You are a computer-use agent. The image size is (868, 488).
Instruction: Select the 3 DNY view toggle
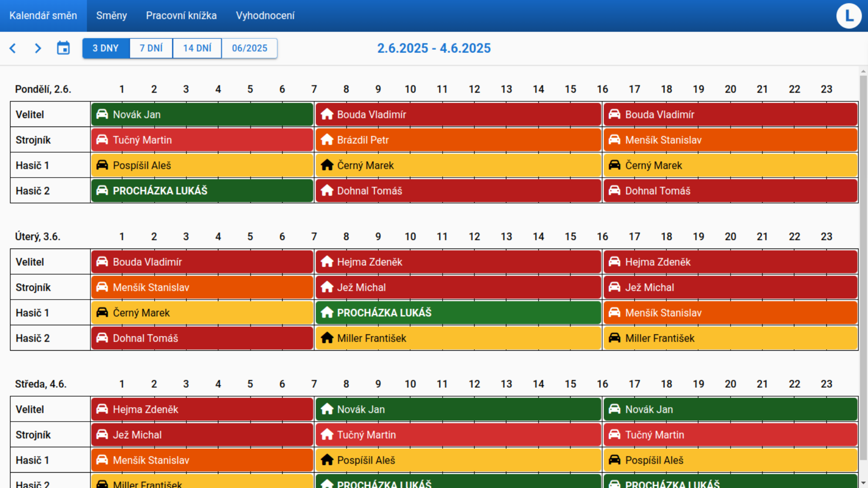pyautogui.click(x=106, y=48)
